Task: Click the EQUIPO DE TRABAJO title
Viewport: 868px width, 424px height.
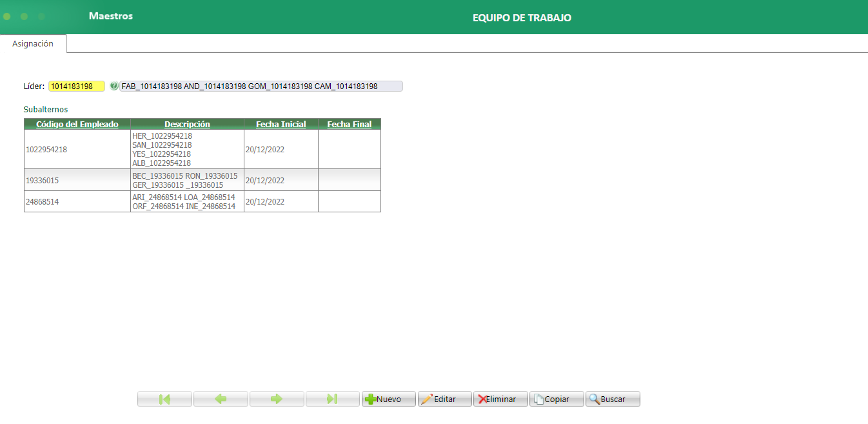Action: [x=522, y=18]
